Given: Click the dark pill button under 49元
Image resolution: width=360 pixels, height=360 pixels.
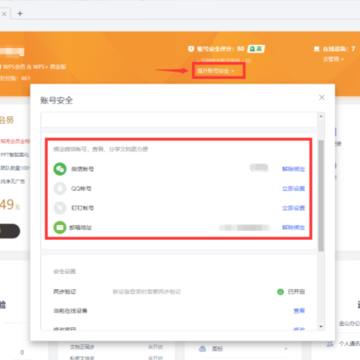Looking at the screenshot, I should [x=9, y=231].
